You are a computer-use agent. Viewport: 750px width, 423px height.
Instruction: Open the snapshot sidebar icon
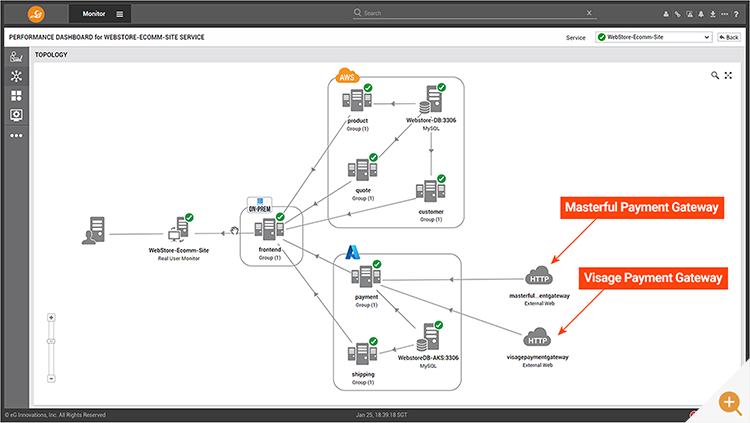[16, 115]
